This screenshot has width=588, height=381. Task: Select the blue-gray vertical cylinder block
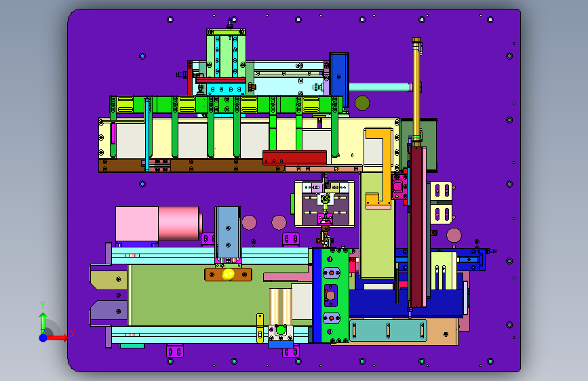(228, 232)
